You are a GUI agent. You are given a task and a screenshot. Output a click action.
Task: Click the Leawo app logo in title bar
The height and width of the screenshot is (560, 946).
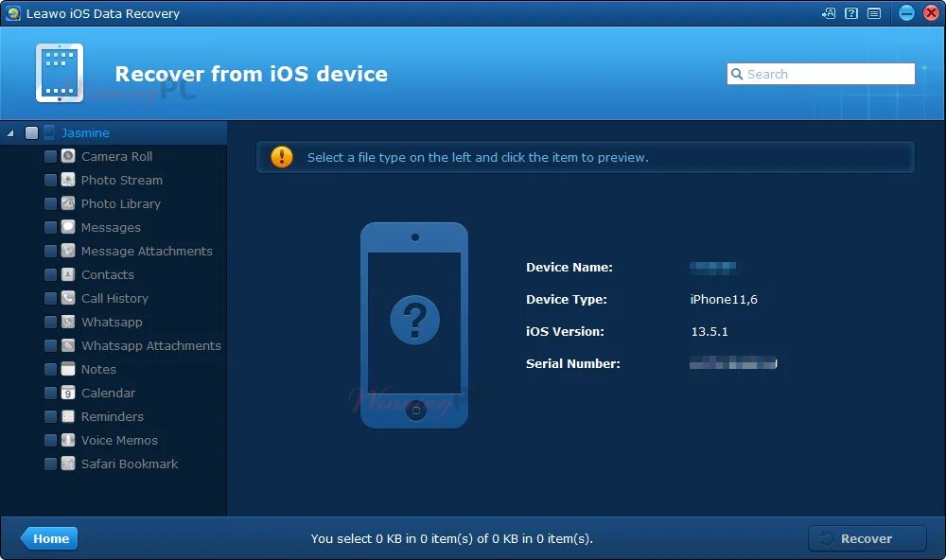point(12,13)
